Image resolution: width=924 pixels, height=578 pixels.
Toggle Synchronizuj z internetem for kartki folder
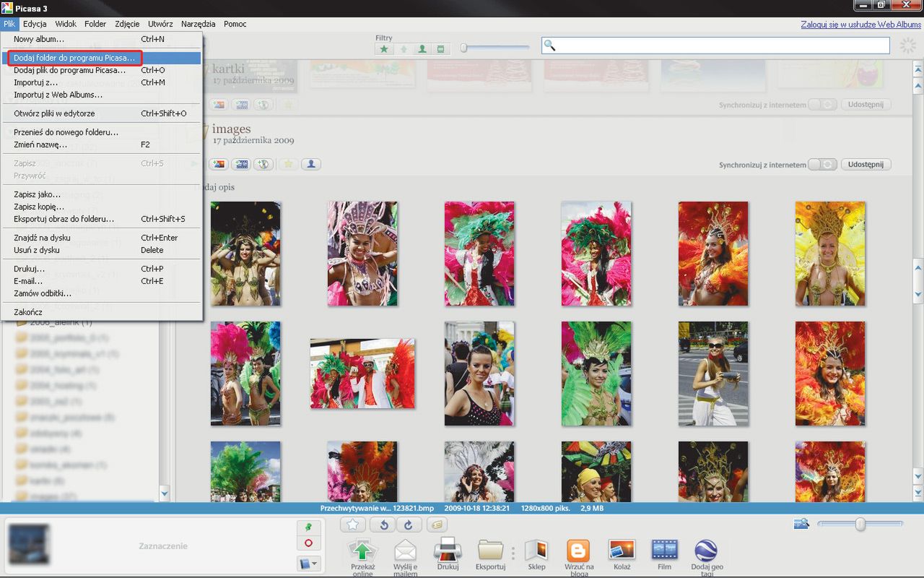point(822,105)
